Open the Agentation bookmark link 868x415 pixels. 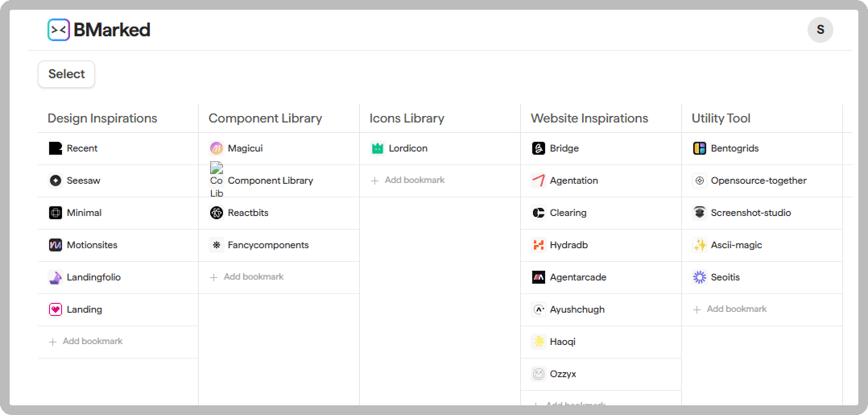tap(573, 181)
